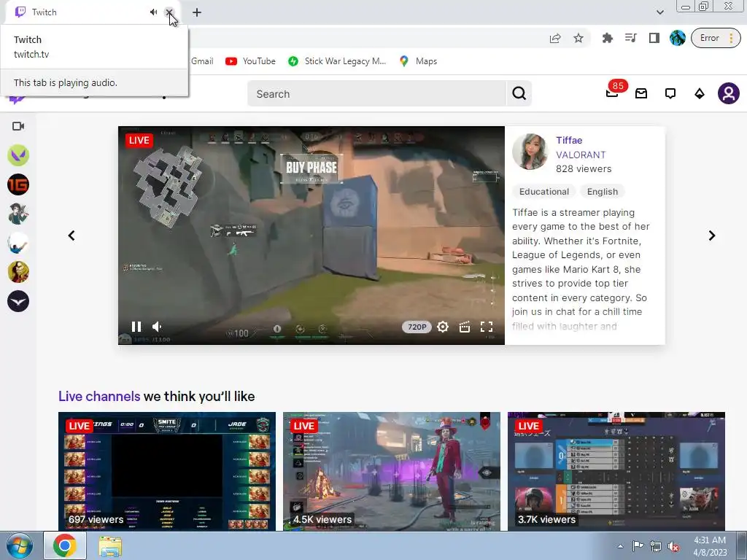
Task: Open the yellow-haired character channel avatar
Action: pos(18,272)
